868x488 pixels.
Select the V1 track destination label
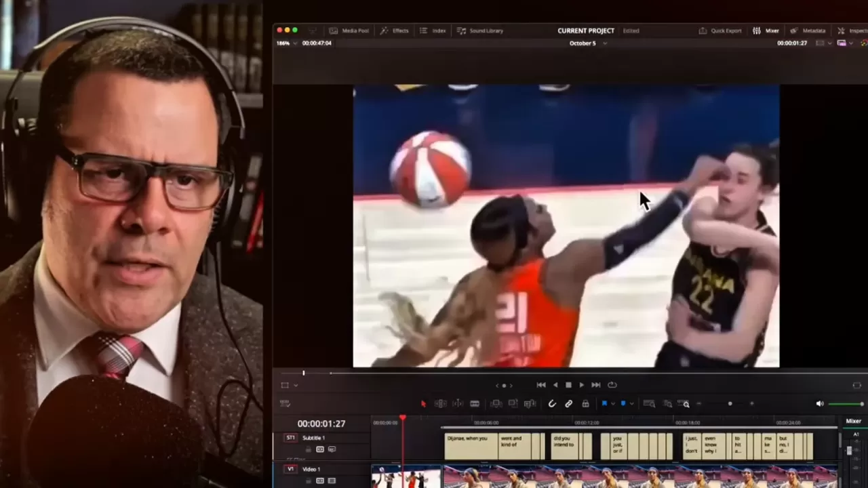click(291, 469)
